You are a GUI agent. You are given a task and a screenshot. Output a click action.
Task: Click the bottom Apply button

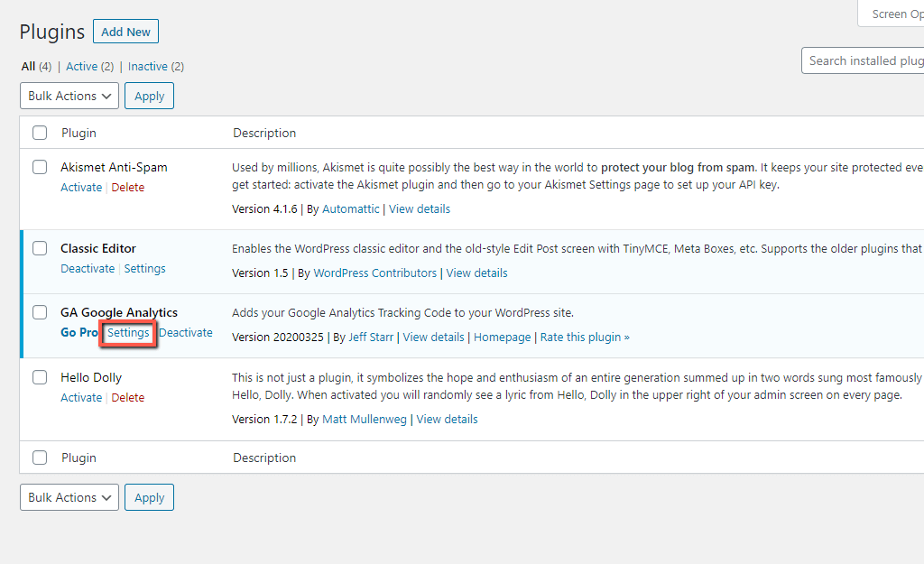149,497
